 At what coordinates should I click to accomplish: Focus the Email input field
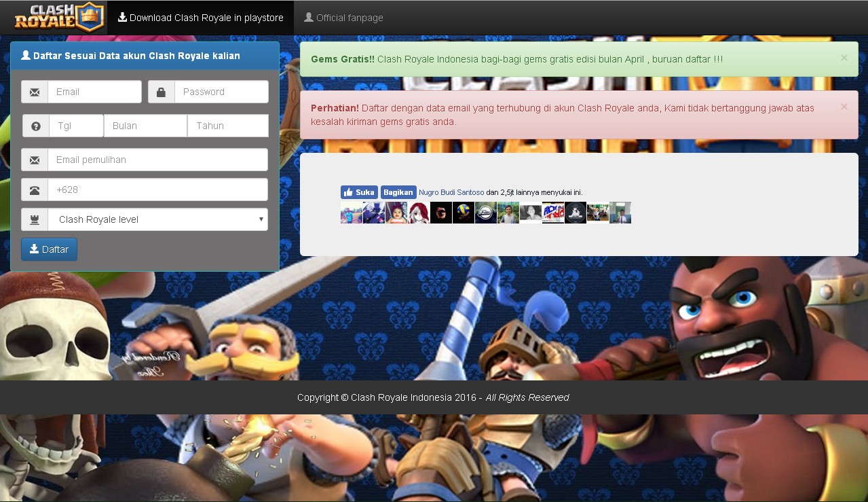(94, 92)
